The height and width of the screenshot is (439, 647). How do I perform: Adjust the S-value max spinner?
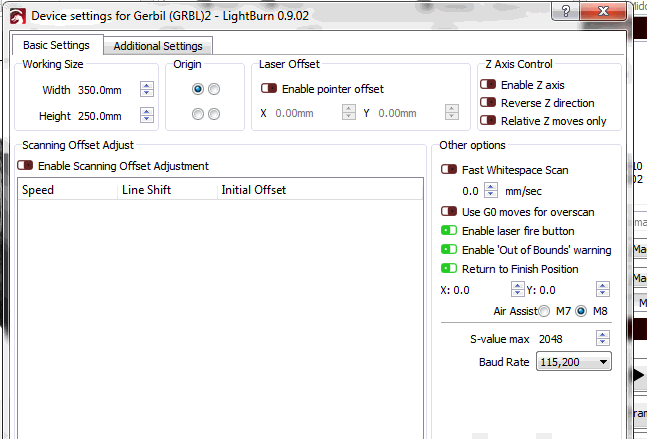tap(603, 338)
